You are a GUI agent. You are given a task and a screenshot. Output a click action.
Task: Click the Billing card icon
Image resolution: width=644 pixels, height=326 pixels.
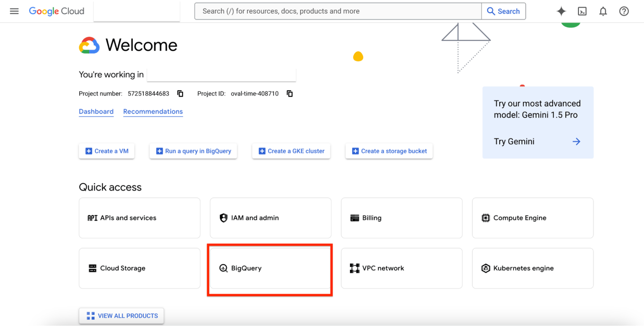pos(355,218)
